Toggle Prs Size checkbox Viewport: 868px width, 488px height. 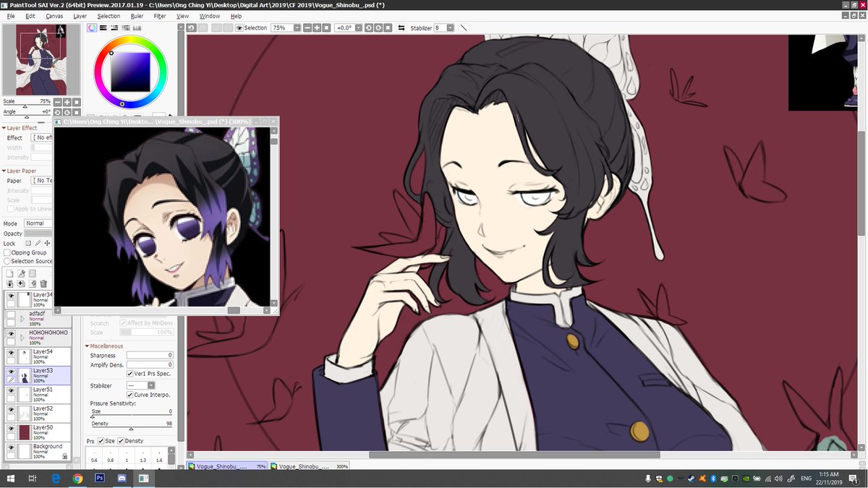tap(101, 441)
